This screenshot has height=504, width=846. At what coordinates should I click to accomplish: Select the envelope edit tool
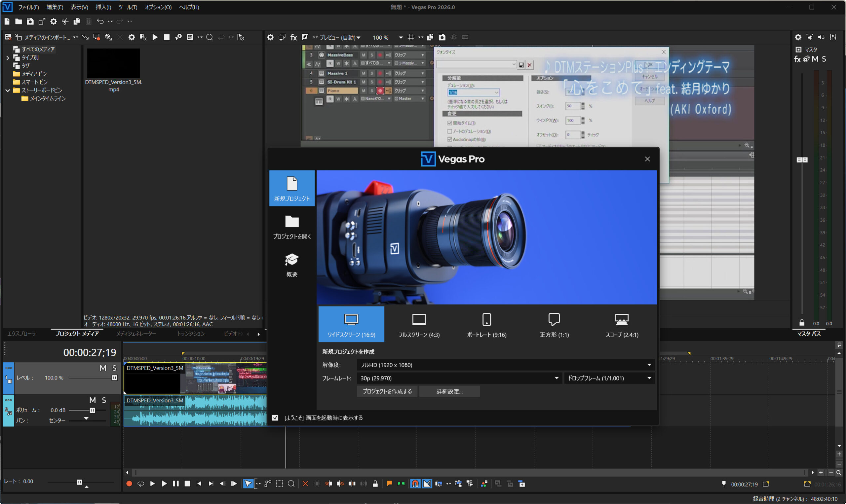268,484
